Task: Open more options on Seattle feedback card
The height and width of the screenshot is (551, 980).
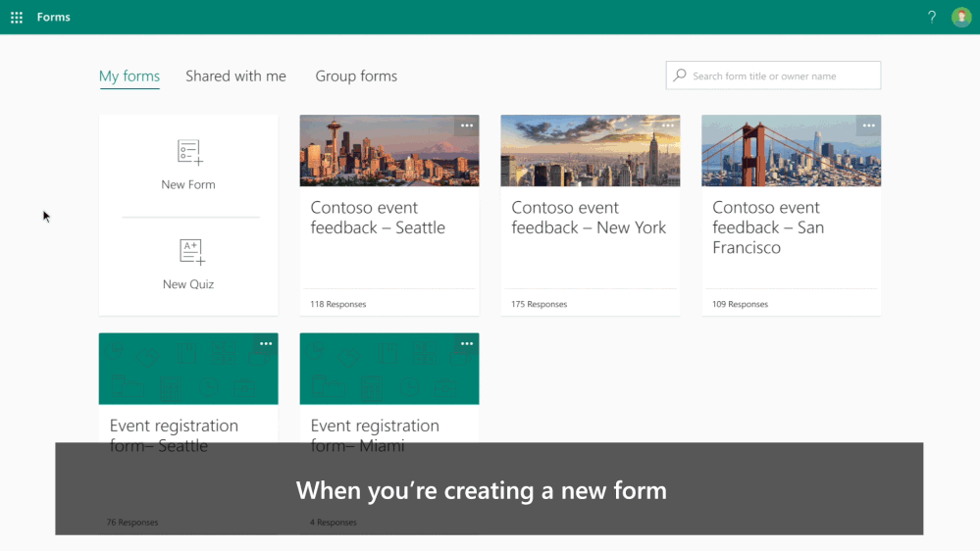Action: 467,125
